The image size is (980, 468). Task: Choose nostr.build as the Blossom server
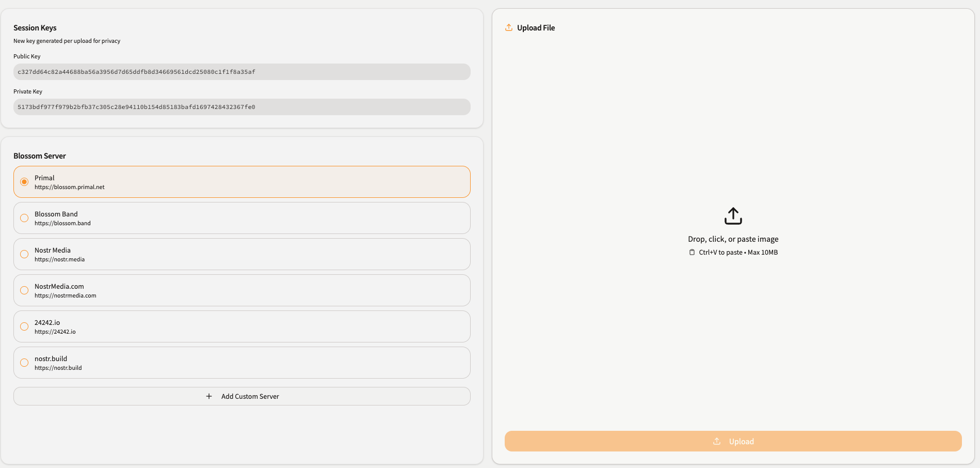tap(24, 363)
